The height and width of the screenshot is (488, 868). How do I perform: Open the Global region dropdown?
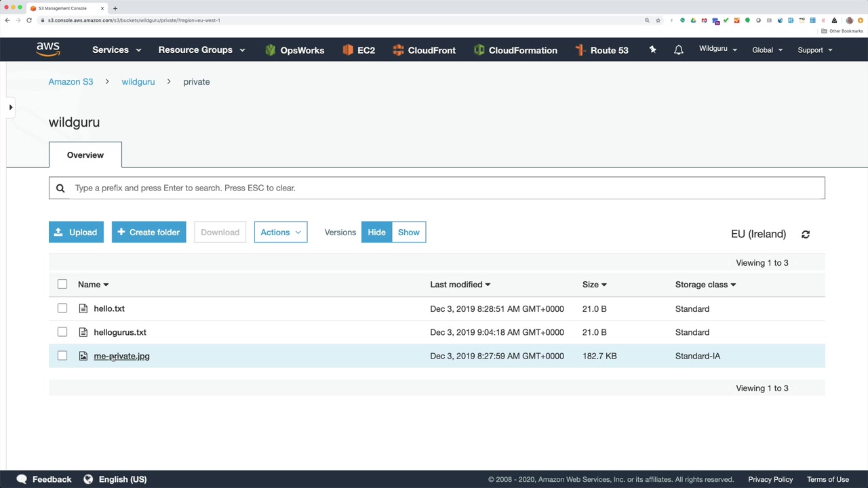pos(768,50)
